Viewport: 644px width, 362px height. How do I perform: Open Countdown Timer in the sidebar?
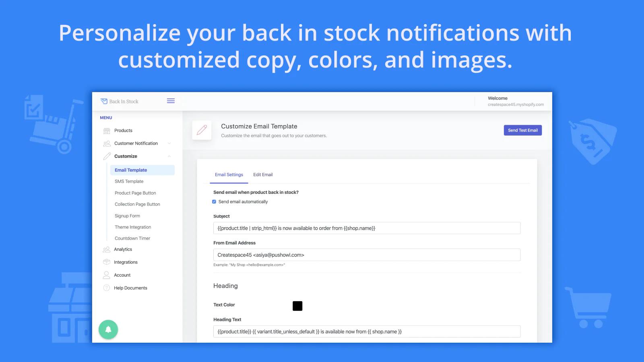pyautogui.click(x=132, y=239)
